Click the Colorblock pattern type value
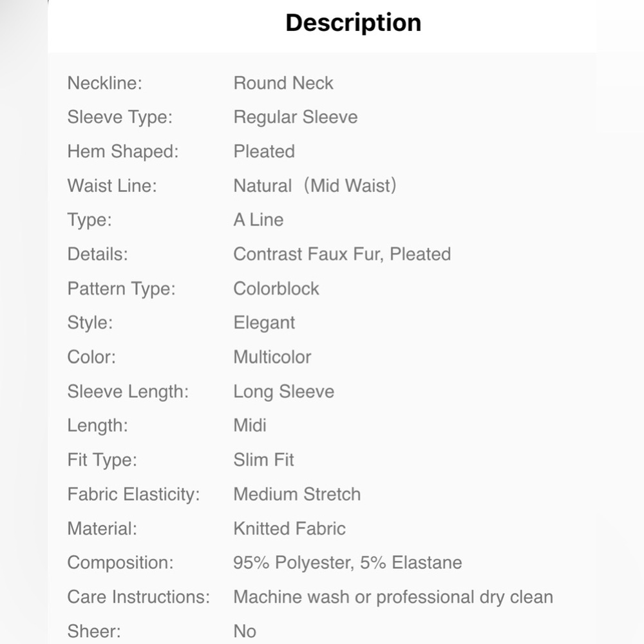Screen dimensions: 644x644 tap(276, 289)
